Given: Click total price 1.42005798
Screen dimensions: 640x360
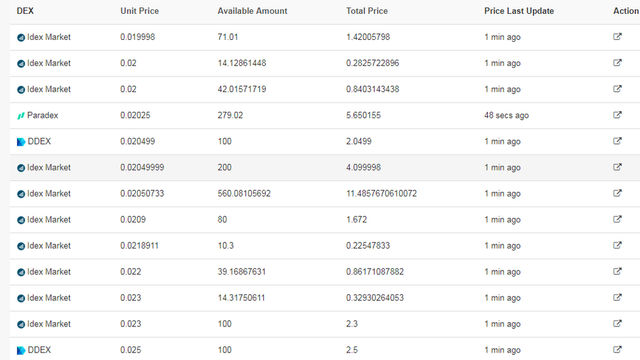Looking at the screenshot, I should pyautogui.click(x=368, y=37).
